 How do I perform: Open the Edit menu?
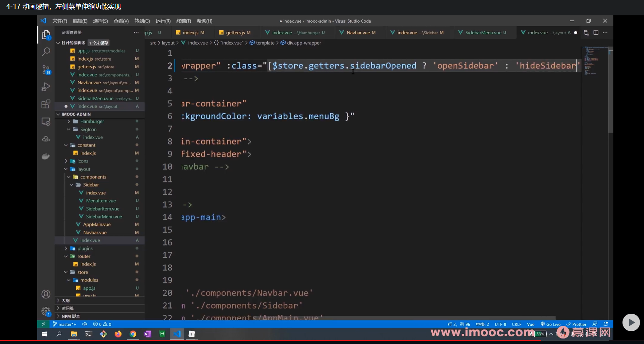80,21
